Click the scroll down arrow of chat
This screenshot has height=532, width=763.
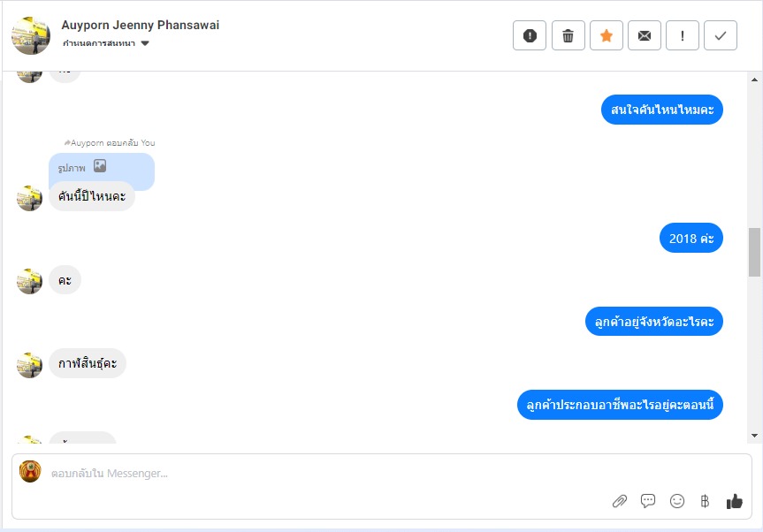tap(754, 436)
